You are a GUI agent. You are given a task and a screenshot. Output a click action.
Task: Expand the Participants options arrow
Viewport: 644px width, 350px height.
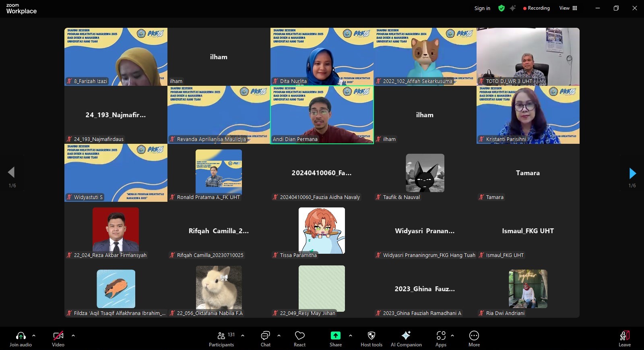point(243,335)
